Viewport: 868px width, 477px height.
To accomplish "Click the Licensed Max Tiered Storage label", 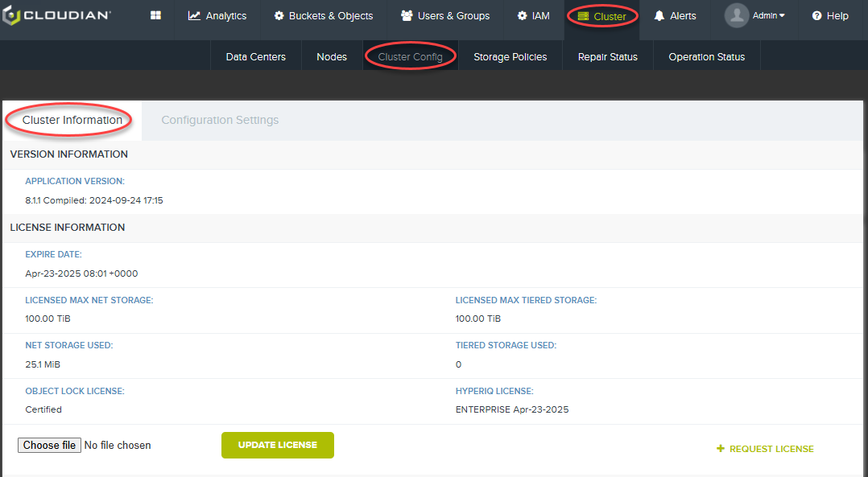I will [x=526, y=300].
